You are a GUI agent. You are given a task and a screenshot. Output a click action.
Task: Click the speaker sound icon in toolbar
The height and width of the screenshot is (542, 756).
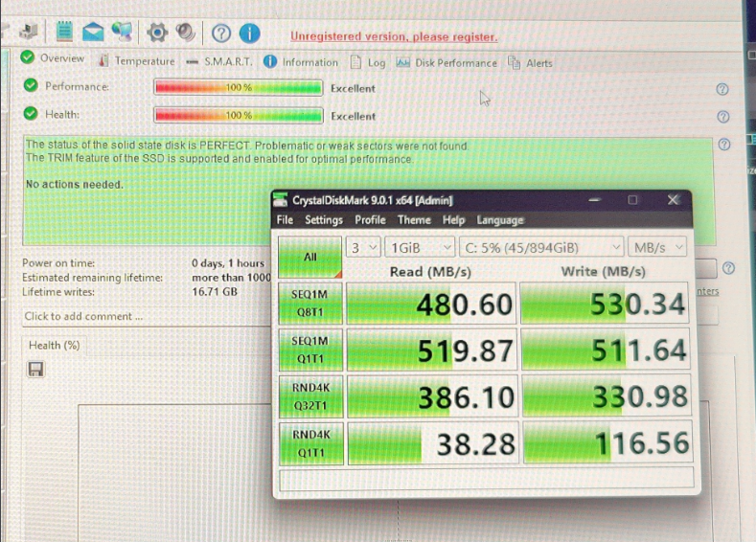[186, 33]
